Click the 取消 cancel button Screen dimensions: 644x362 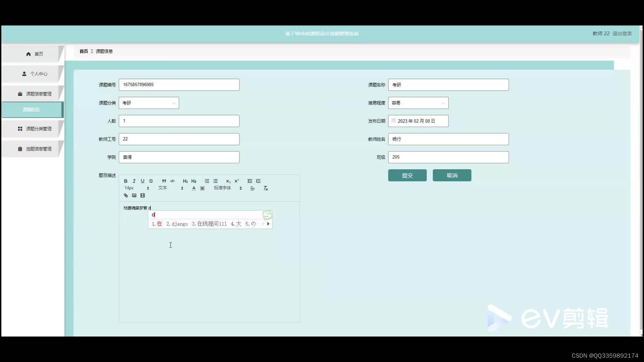pyautogui.click(x=452, y=175)
